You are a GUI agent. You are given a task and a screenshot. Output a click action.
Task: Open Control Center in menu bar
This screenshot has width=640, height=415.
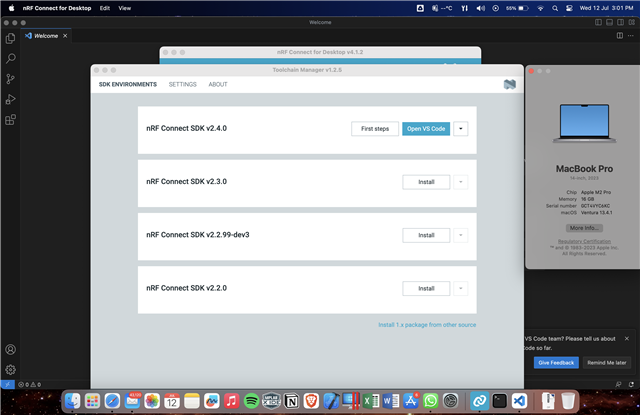(x=569, y=8)
